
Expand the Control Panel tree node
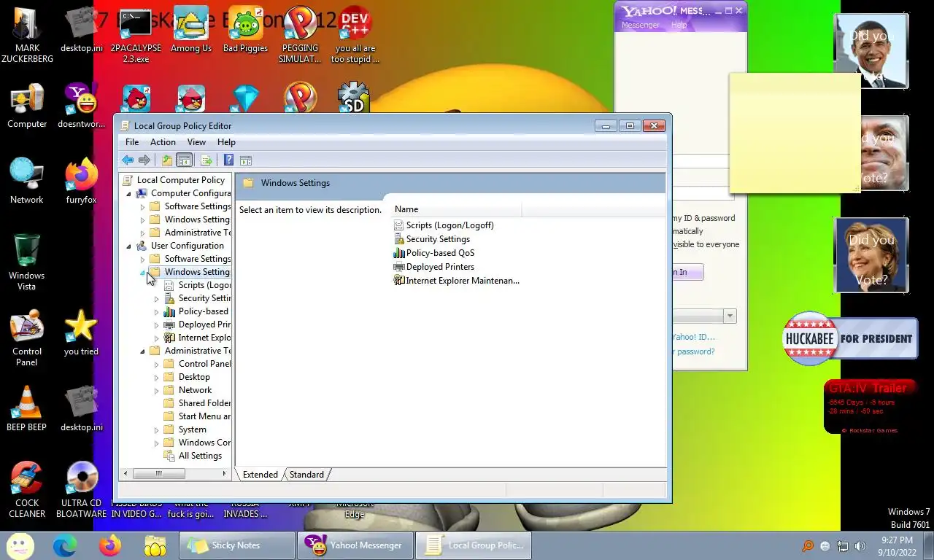[156, 365]
